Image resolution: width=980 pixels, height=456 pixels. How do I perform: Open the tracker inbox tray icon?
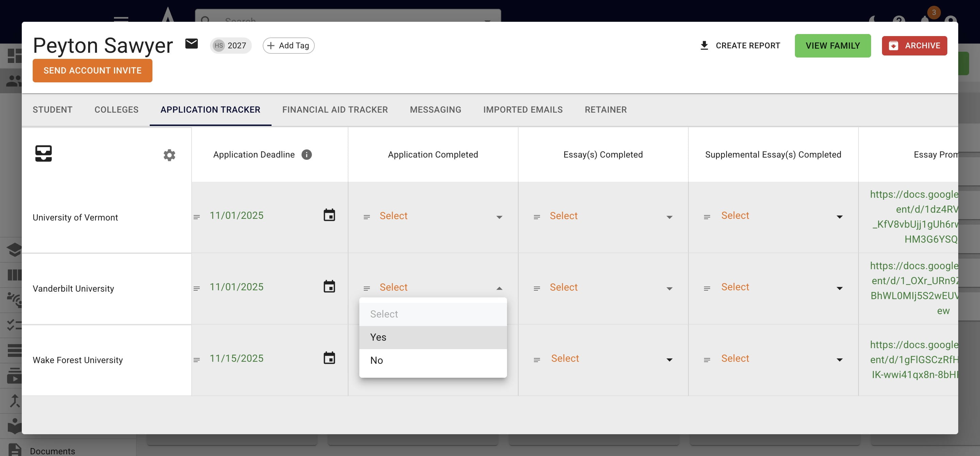tap(43, 154)
